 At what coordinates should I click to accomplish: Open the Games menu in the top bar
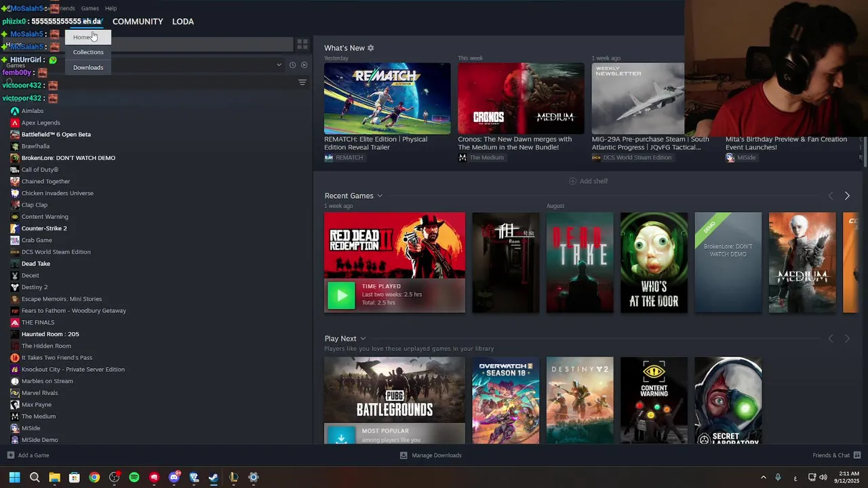click(x=90, y=8)
